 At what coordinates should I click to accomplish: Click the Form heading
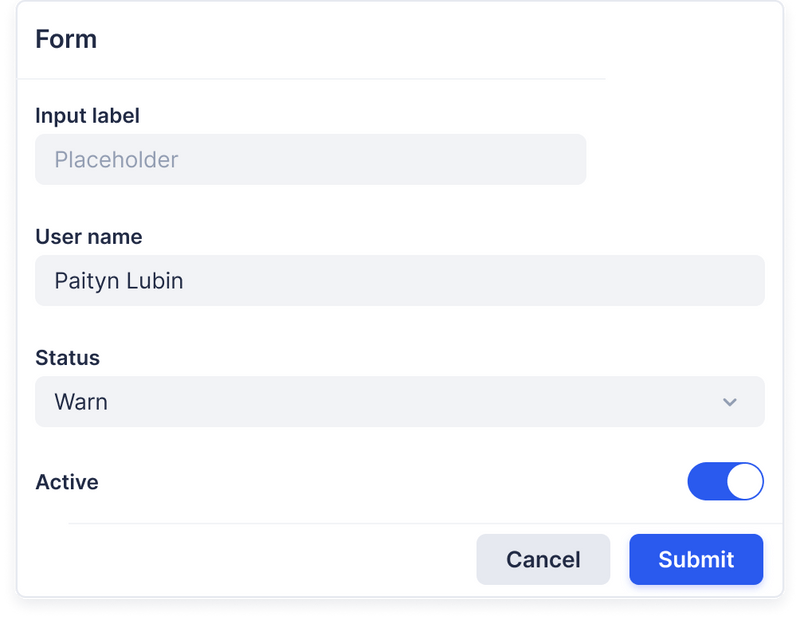coord(66,39)
